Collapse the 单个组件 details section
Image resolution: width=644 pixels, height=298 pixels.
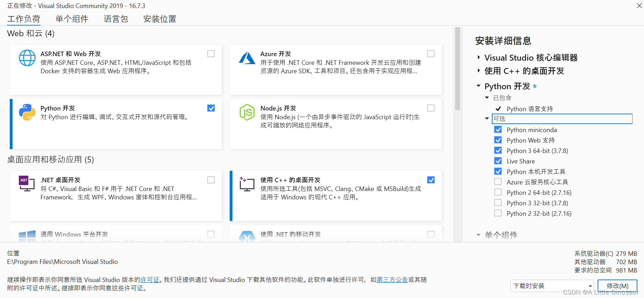click(479, 235)
